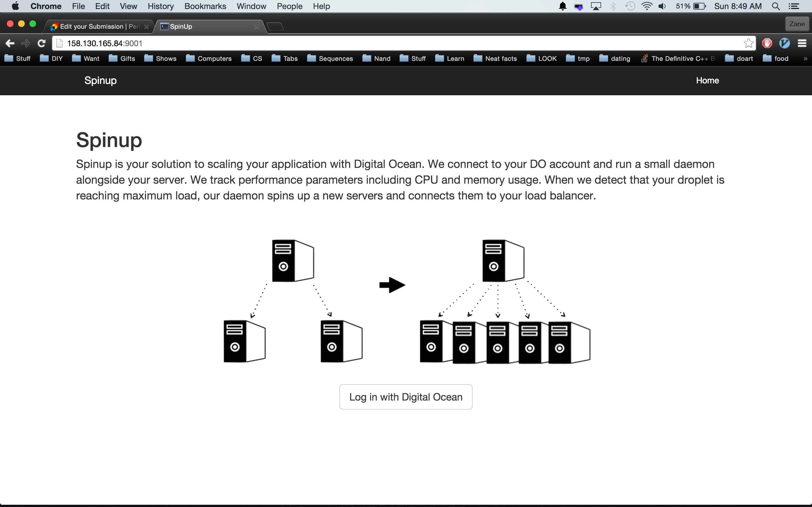This screenshot has width=812, height=507.
Task: Open macOS Notification Center icon
Action: [794, 6]
